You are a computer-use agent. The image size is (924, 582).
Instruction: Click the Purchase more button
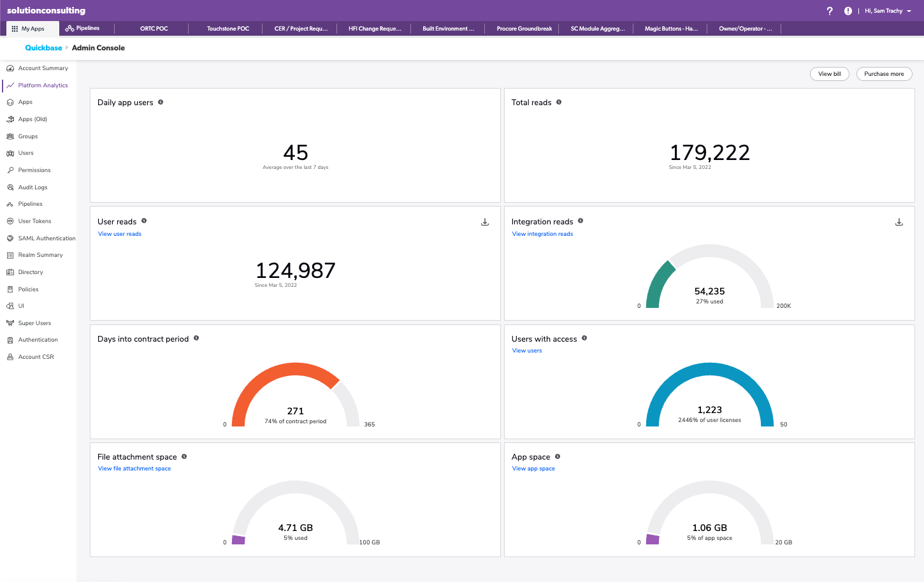click(884, 73)
